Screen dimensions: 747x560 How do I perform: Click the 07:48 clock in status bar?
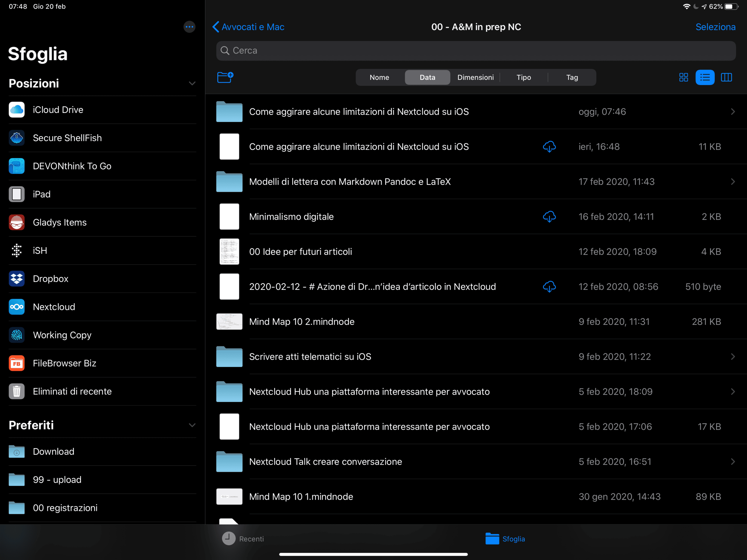pyautogui.click(x=18, y=6)
